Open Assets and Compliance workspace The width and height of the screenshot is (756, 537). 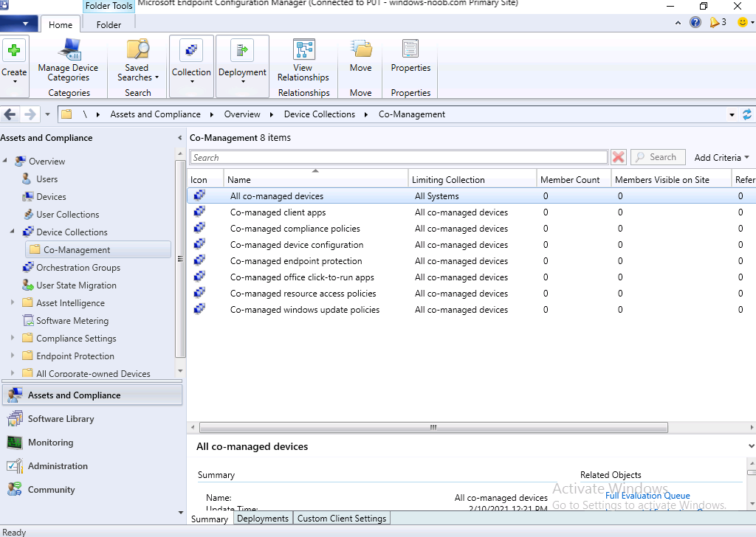[x=92, y=395]
